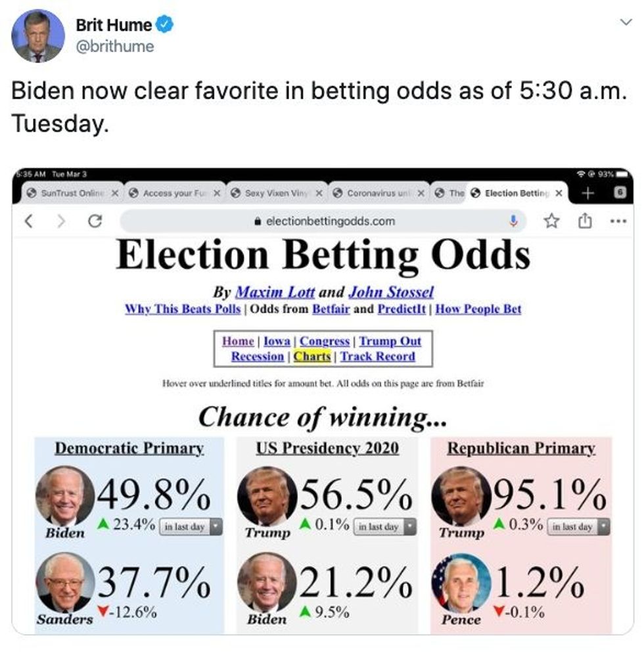Image resolution: width=644 pixels, height=657 pixels.
Task: Close the Election Betting tab
Action: coord(559,193)
